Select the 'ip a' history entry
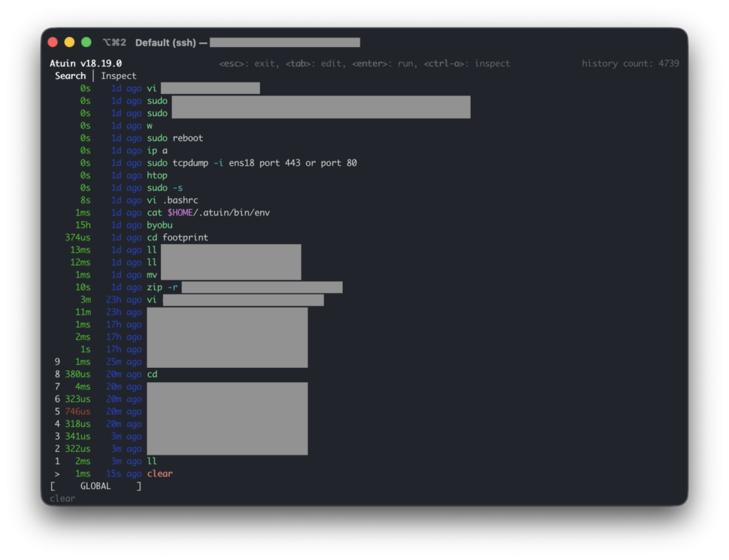This screenshot has height=560, width=729. [x=157, y=151]
